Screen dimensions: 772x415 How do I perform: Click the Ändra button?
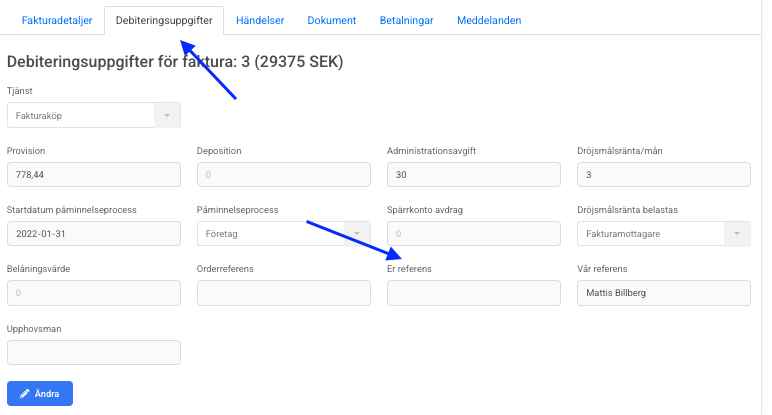(40, 393)
